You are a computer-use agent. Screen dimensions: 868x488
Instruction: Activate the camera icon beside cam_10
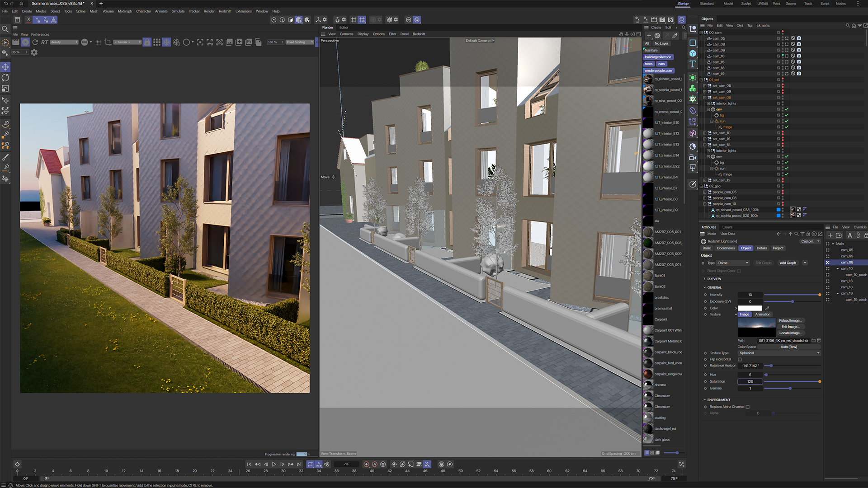[x=799, y=56]
